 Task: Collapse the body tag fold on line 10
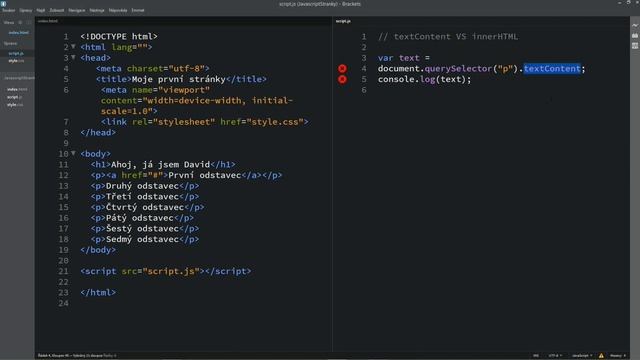[x=73, y=153]
